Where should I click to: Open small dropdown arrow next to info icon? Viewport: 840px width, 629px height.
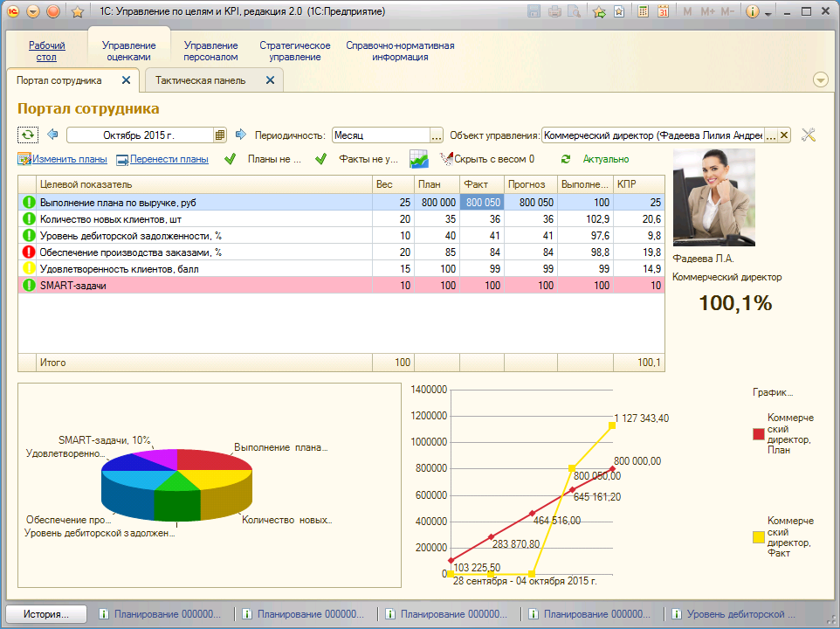pyautogui.click(x=768, y=13)
